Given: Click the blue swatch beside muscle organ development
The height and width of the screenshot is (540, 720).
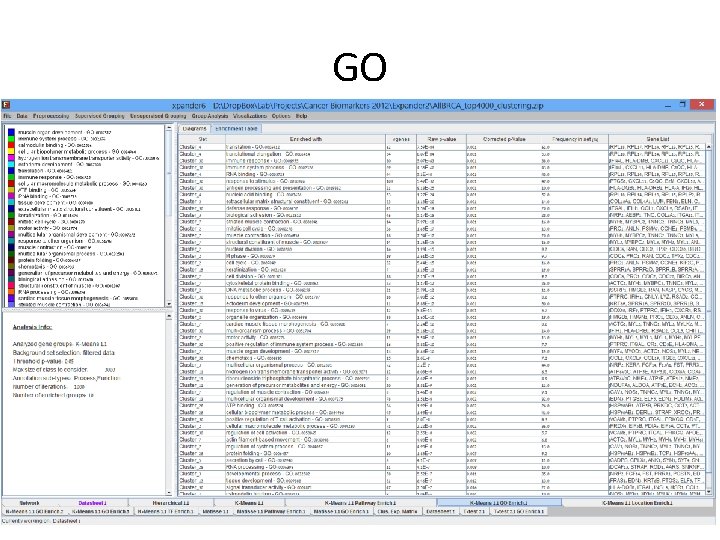Looking at the screenshot, I should 11,132.
